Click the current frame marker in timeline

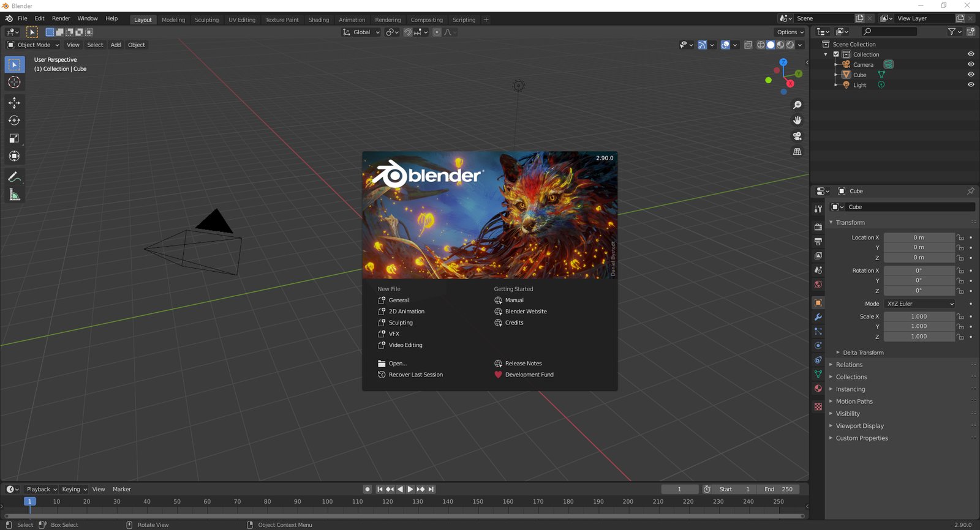[29, 501]
